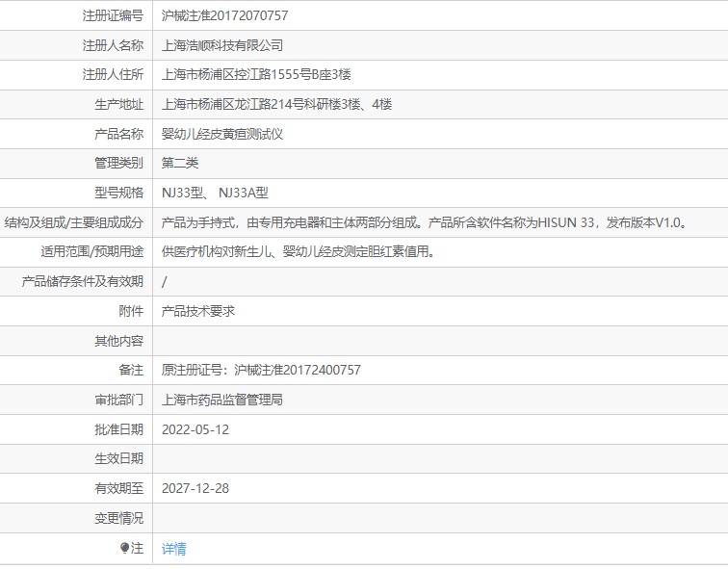Click the slash value in storage conditions row
The width and height of the screenshot is (728, 569).
point(164,282)
